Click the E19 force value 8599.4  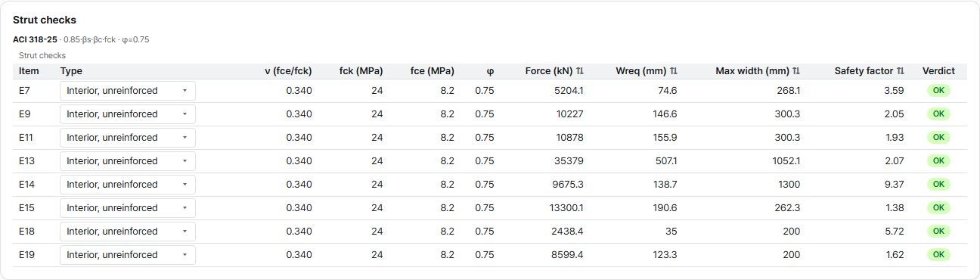pyautogui.click(x=567, y=255)
